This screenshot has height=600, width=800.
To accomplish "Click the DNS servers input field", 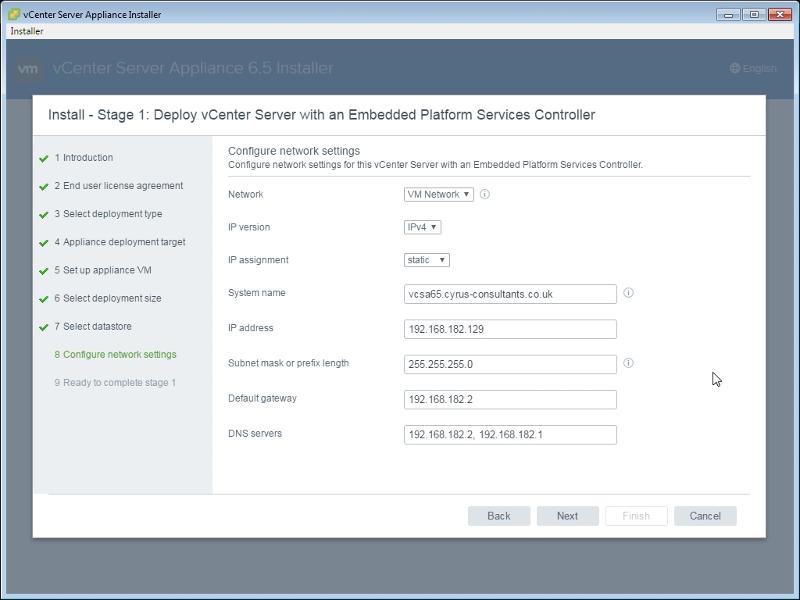I will pyautogui.click(x=510, y=435).
